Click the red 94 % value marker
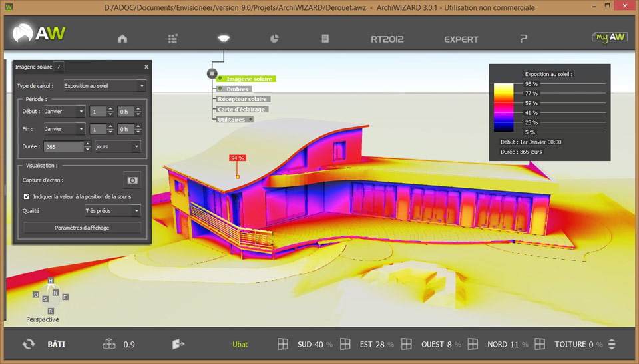Screen dimensions: 639x364 [237, 158]
